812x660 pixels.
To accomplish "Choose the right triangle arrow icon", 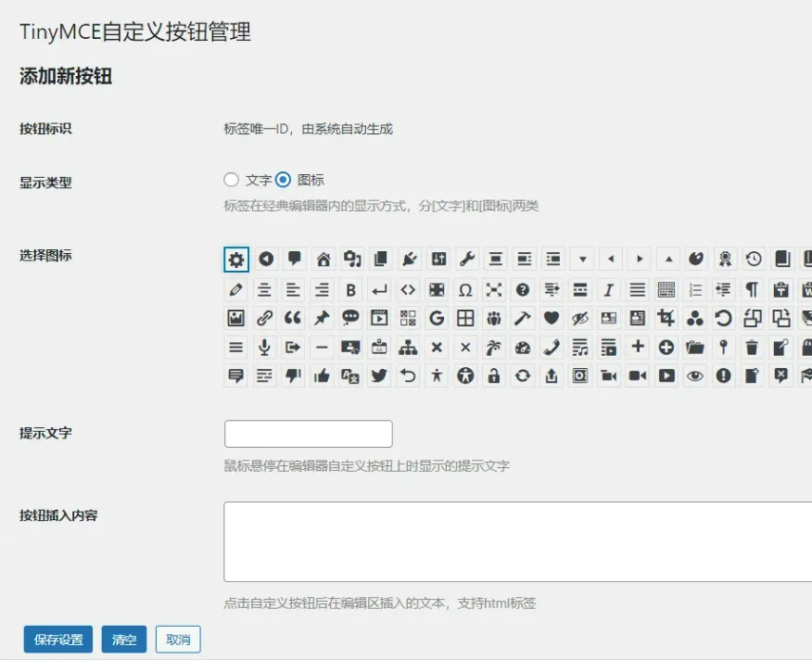I will coord(640,259).
